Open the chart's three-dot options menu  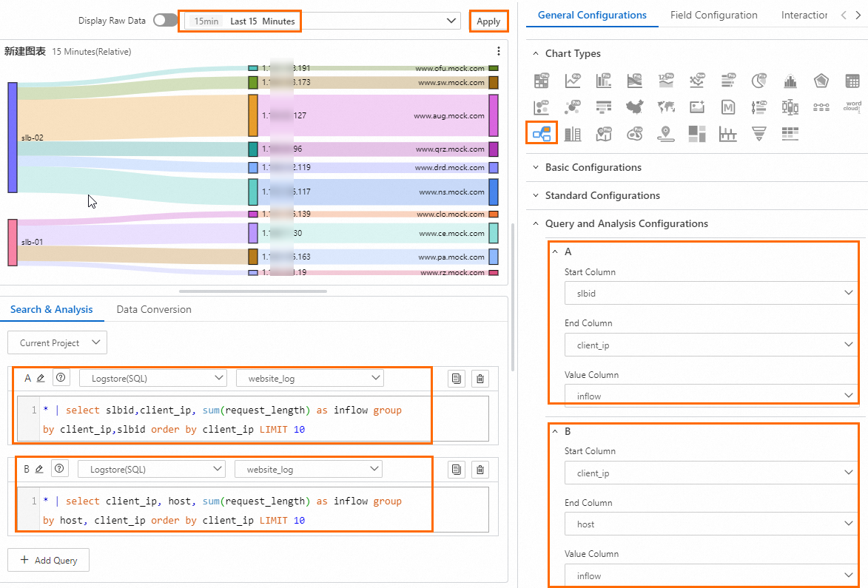498,52
